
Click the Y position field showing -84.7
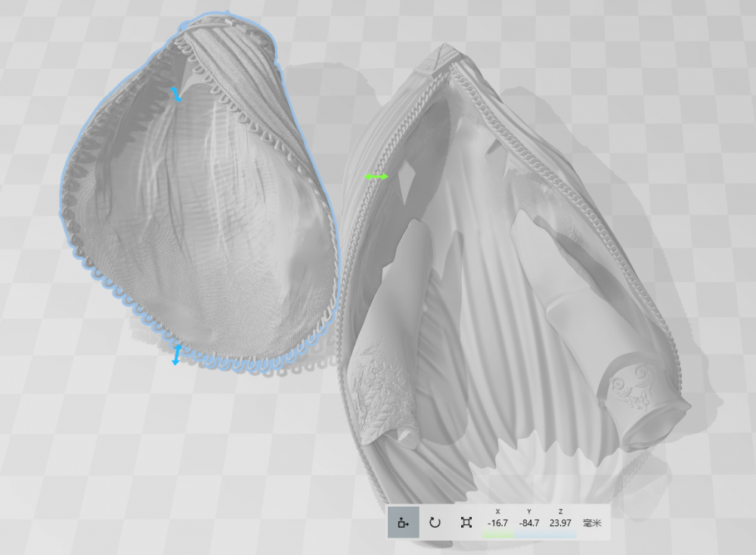coord(529,523)
